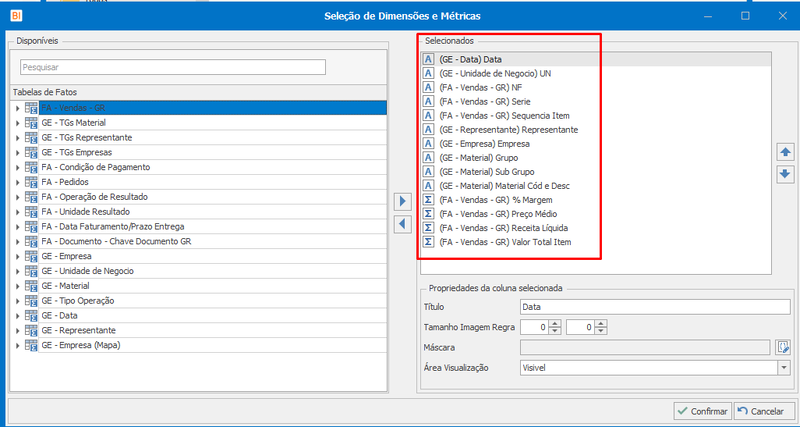Expand FA - Documento - Chave Documento GR
The image size is (800, 427).
click(x=17, y=241)
